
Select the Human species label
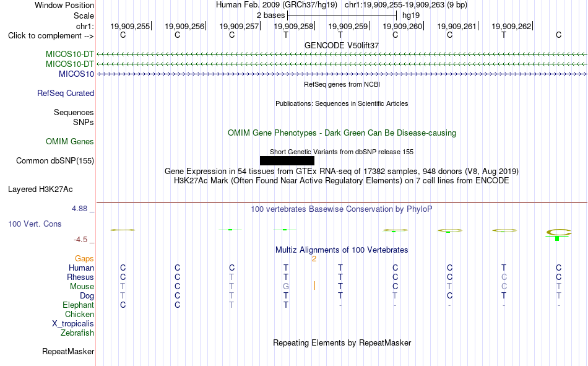81,268
